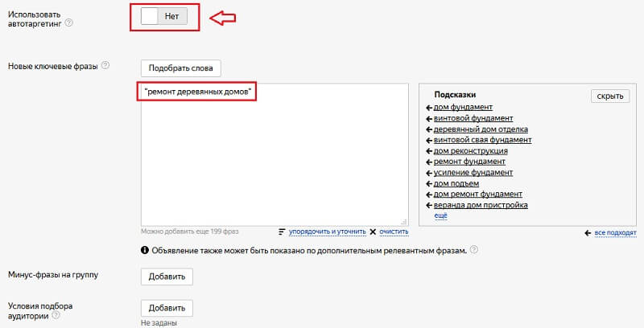This screenshot has width=644, height=328.
Task: Hide hints with the скрыть button
Action: coord(610,96)
